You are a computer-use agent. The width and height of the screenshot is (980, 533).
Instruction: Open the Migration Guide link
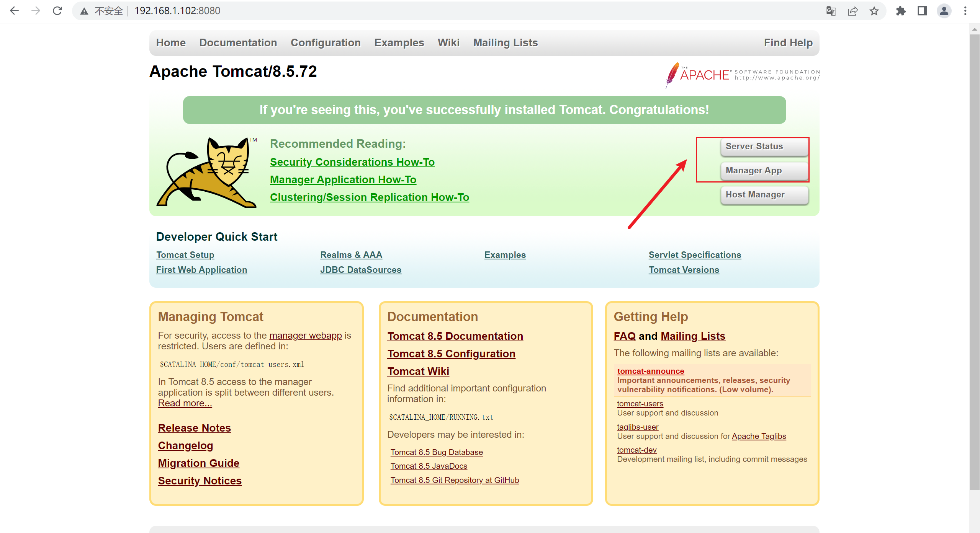(x=199, y=463)
